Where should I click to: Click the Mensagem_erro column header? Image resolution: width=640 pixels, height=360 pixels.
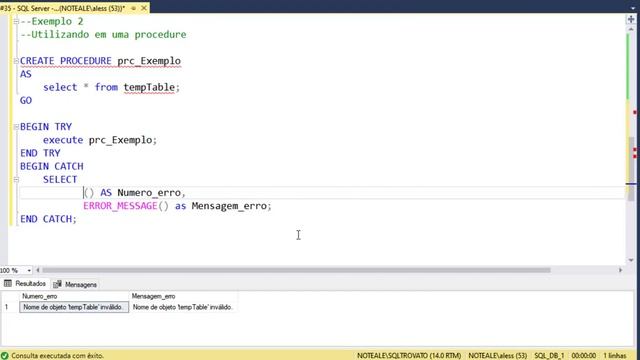point(183,296)
